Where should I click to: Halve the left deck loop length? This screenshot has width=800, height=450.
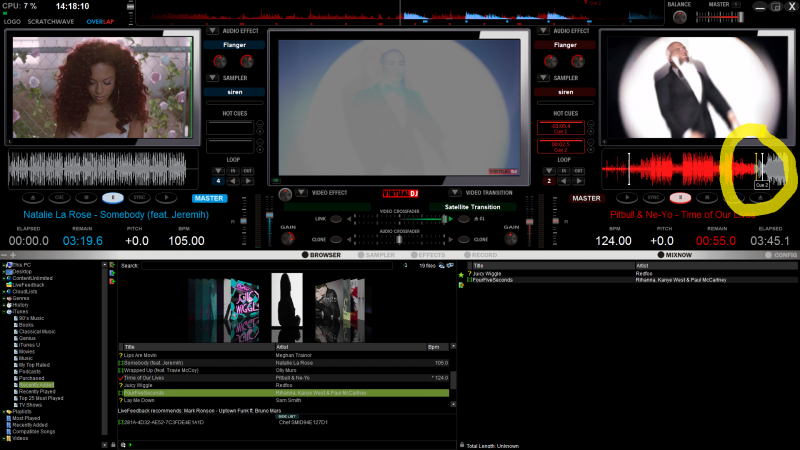[x=233, y=181]
